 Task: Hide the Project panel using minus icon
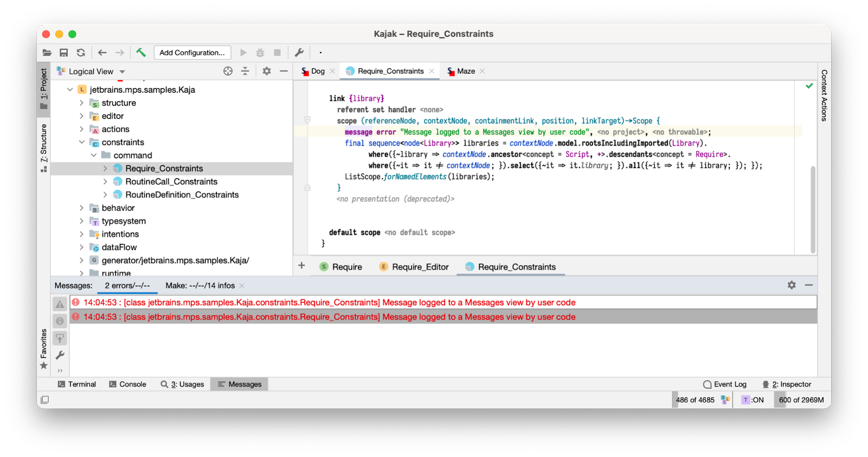284,71
